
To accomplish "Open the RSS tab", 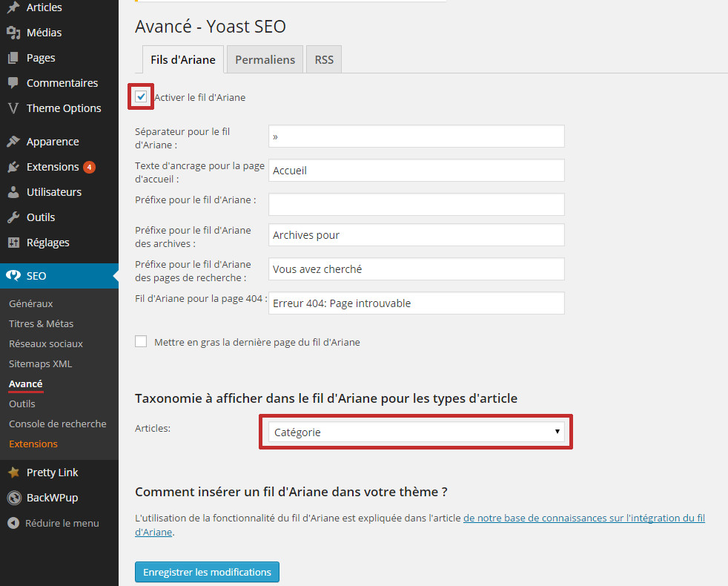I will point(324,59).
